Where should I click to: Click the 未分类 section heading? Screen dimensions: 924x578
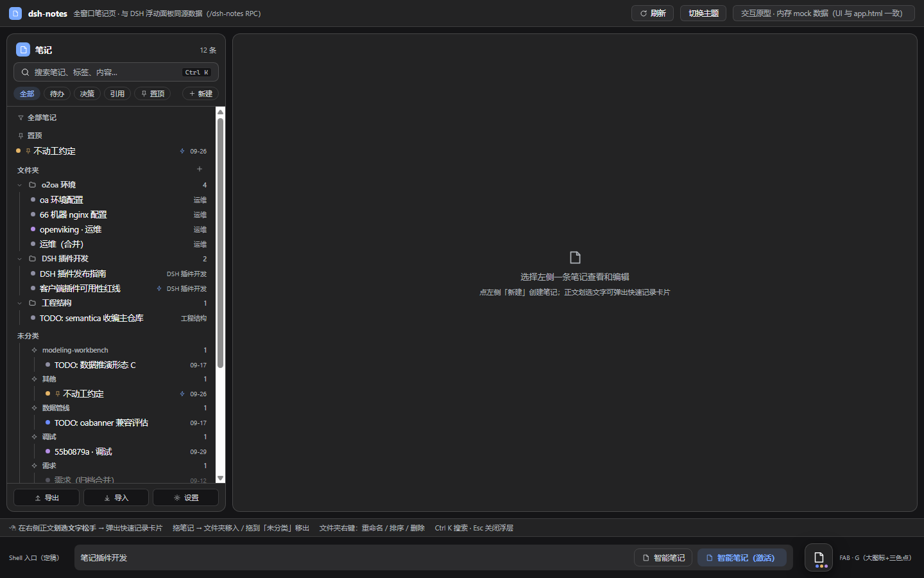tap(28, 336)
